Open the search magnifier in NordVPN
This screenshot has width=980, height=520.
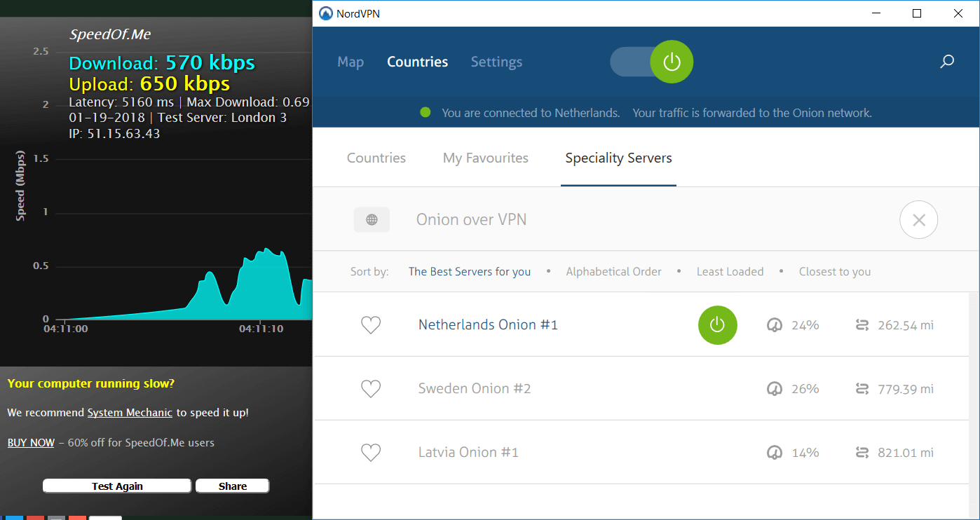[947, 62]
